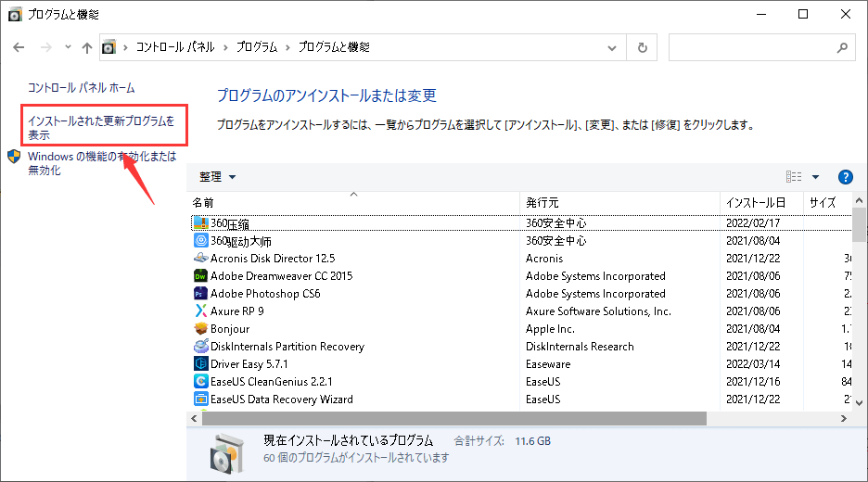
Task: Click publisher DiskInternals Research
Action: pyautogui.click(x=580, y=347)
